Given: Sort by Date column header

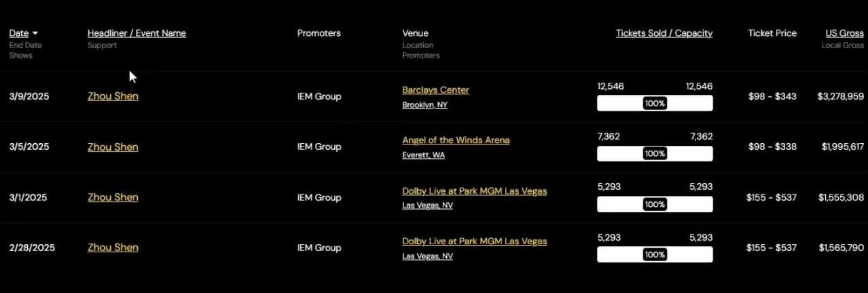Looking at the screenshot, I should 19,33.
